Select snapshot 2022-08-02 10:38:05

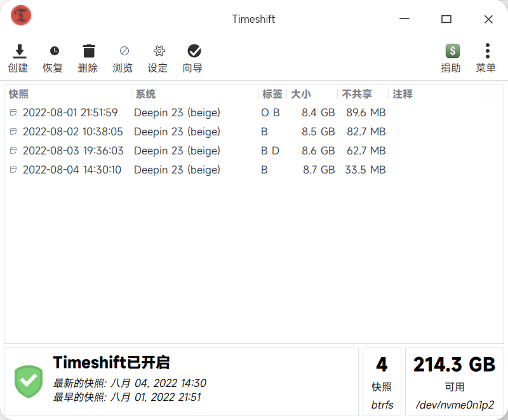[x=73, y=132]
